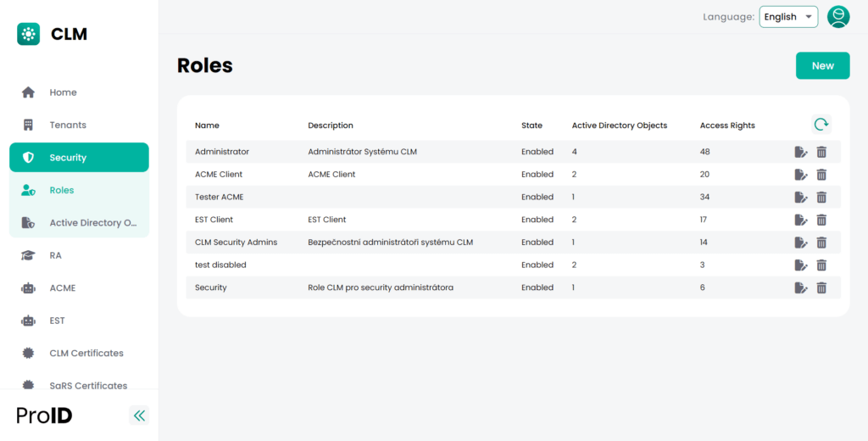This screenshot has width=868, height=441.
Task: Refresh the roles table
Action: point(821,124)
